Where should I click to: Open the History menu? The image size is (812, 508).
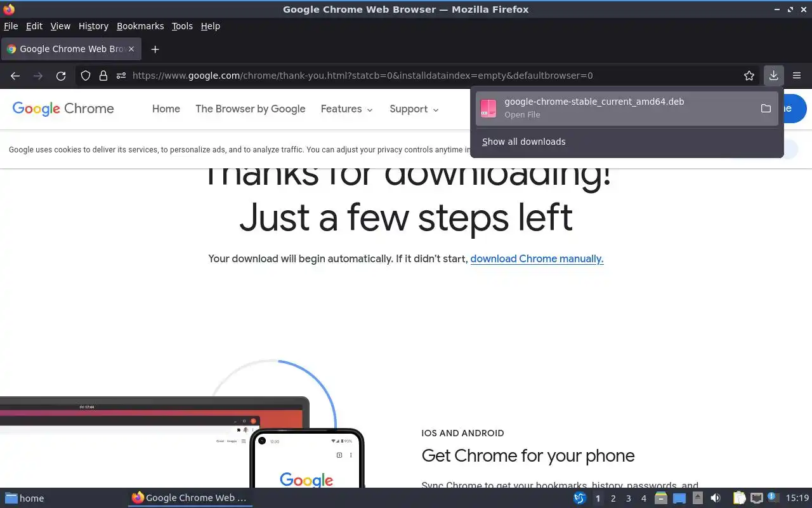tap(93, 26)
